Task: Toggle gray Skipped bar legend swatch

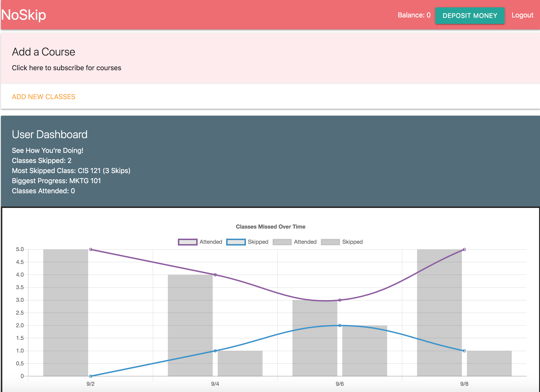Action: tap(330, 242)
